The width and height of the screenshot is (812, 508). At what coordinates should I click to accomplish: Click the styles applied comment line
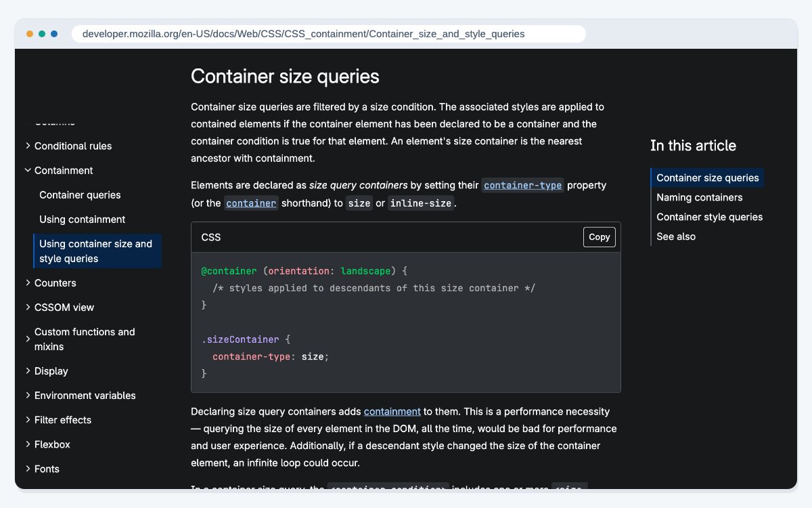(374, 288)
